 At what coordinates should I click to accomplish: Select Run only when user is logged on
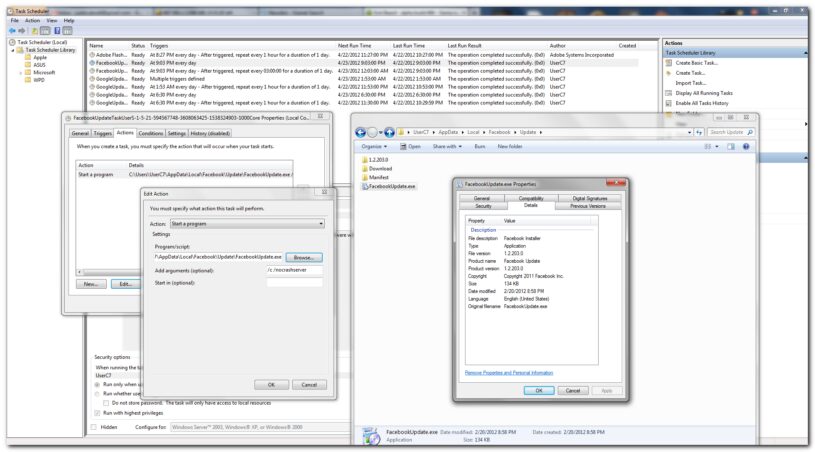pos(97,384)
